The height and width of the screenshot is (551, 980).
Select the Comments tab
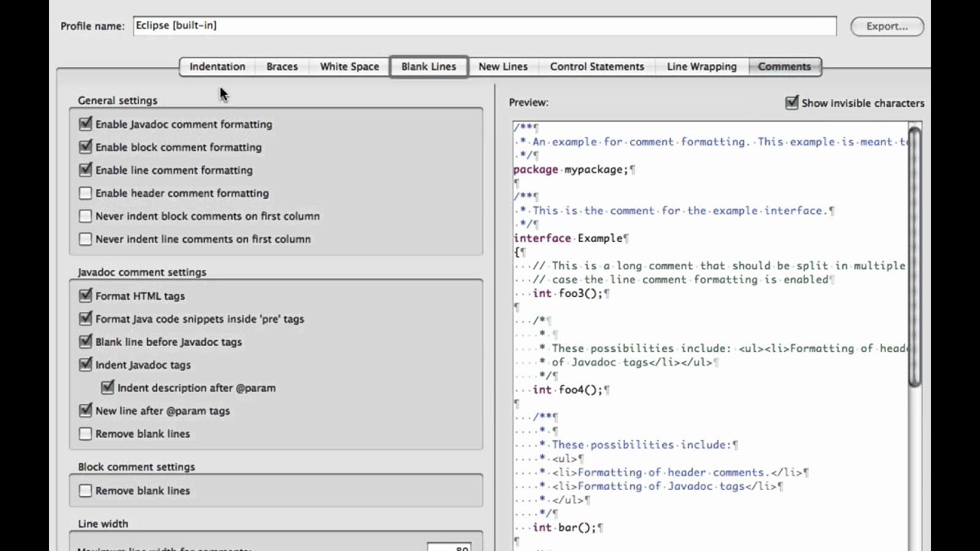click(784, 67)
